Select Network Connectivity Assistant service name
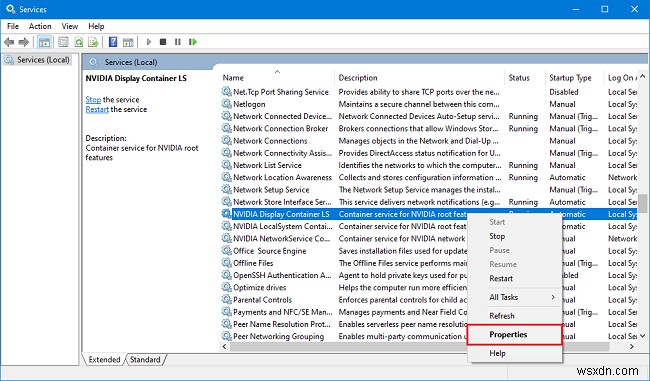Image resolution: width=650 pixels, height=381 pixels. pos(282,153)
